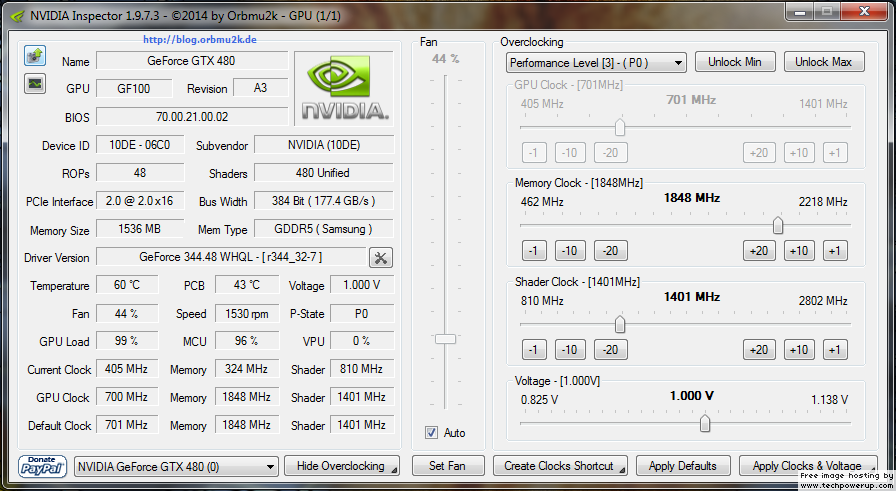Increase Memory Clock by 20 MHz
This screenshot has height=491, width=896.
click(x=759, y=250)
